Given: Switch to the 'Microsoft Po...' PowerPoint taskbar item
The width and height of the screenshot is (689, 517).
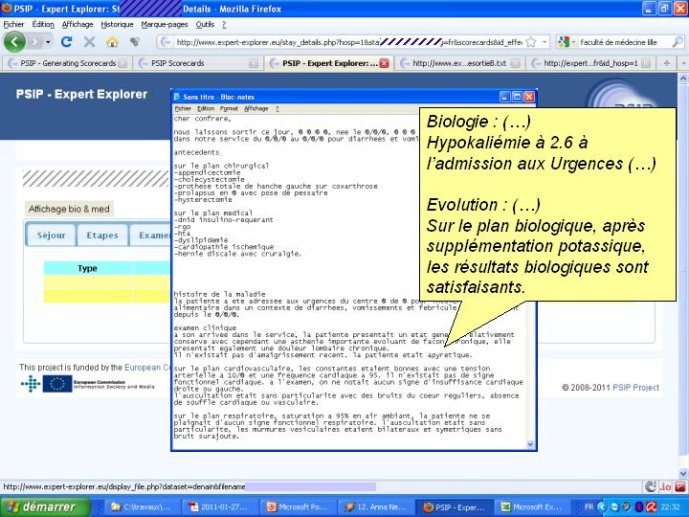Looking at the screenshot, I should pyautogui.click(x=300, y=507).
